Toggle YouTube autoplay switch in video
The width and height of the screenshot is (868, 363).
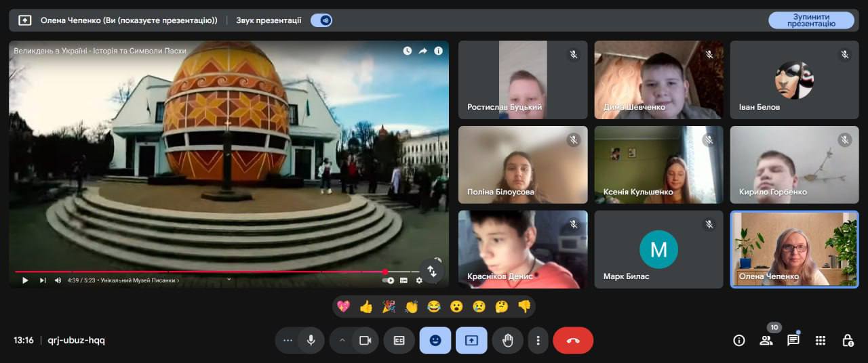coord(389,280)
